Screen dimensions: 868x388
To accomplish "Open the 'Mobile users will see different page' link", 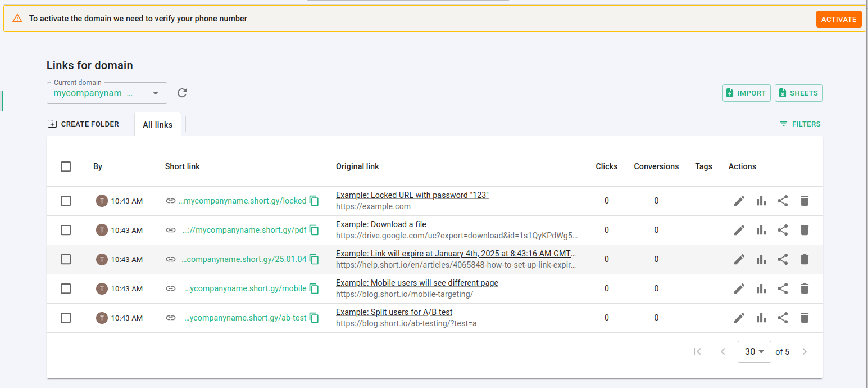I will point(417,283).
